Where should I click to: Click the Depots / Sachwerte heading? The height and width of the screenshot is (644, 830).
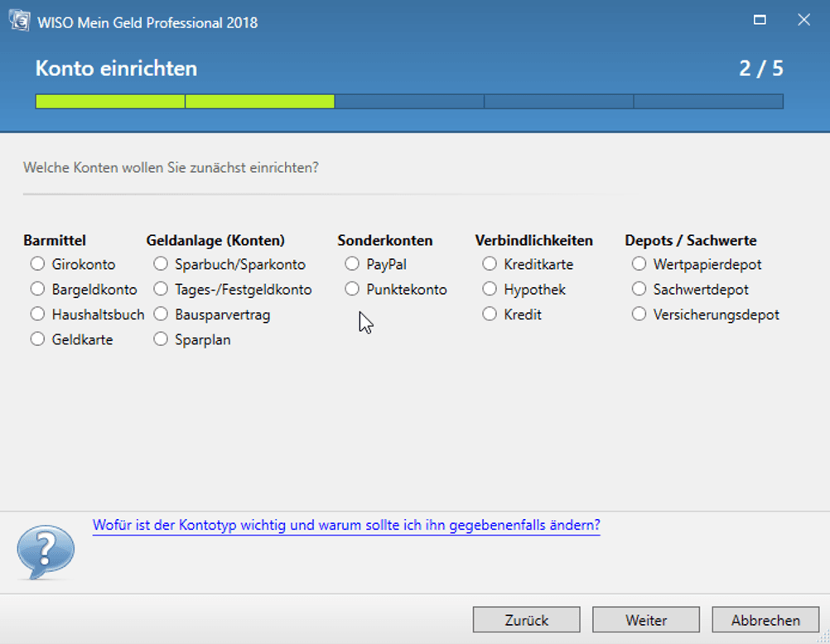(x=690, y=240)
